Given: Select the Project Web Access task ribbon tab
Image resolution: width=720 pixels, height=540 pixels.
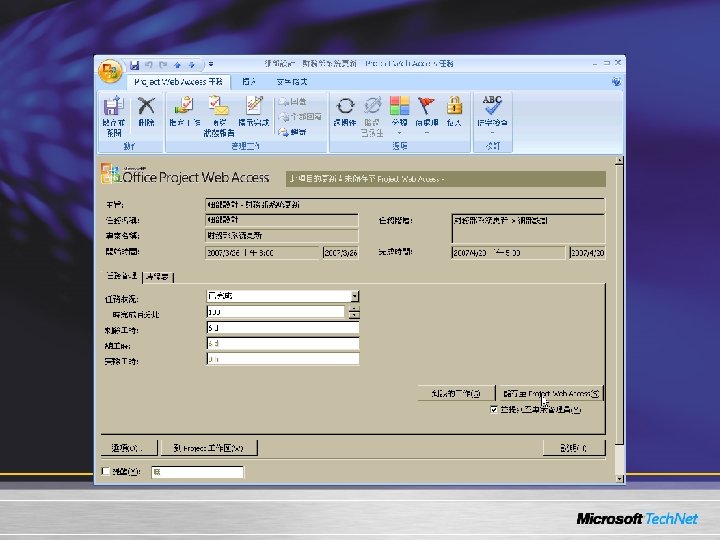Looking at the screenshot, I should point(178,82).
